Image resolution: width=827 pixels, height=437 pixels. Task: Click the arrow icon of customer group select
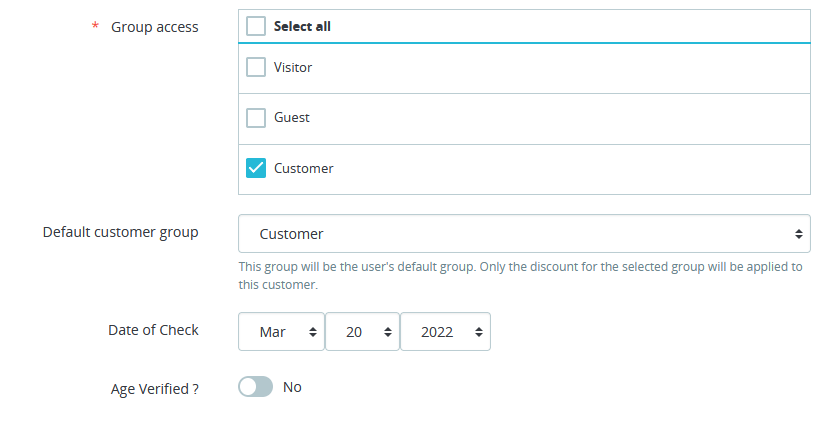(x=798, y=234)
